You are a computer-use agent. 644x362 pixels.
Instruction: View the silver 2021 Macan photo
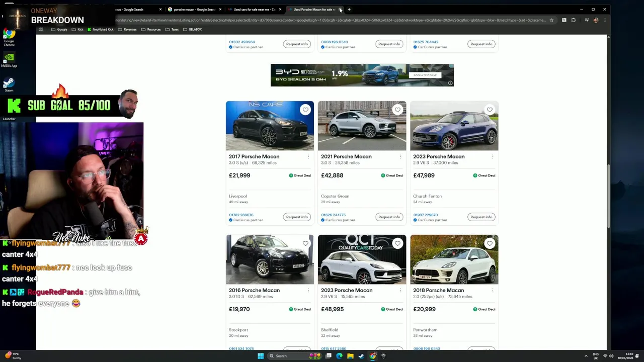pyautogui.click(x=362, y=126)
